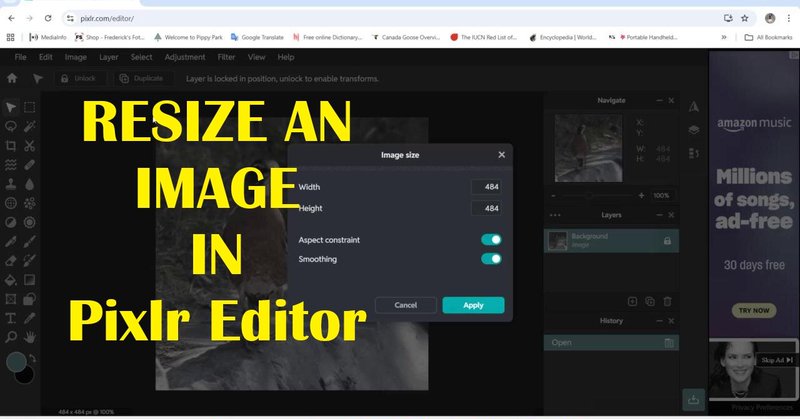Viewport: 800px width, 419px height.
Task: Click the Height input field
Action: coord(486,208)
